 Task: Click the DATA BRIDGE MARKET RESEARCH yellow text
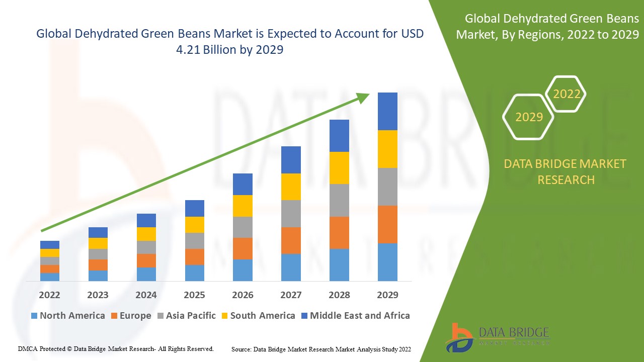566,171
